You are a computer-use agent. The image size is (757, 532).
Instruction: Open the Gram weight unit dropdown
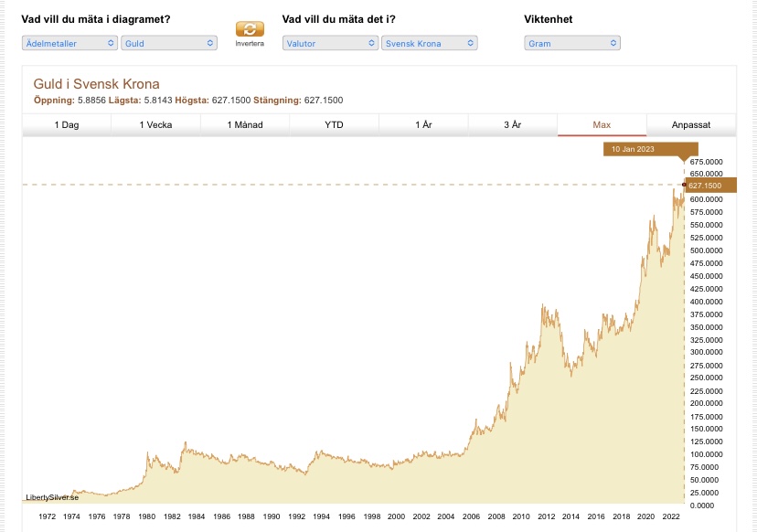(x=572, y=43)
